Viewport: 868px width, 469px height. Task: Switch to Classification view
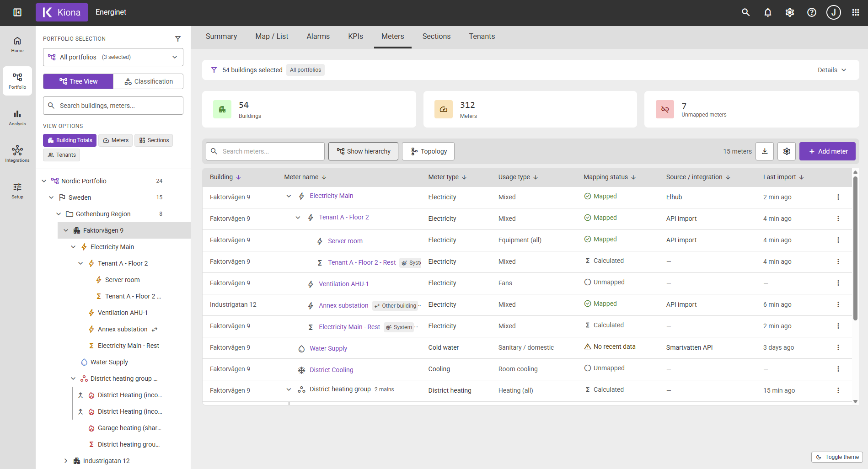(x=148, y=81)
